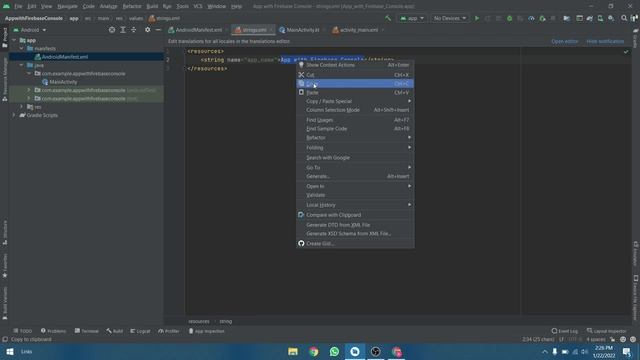Run the app with the green play button

point(477,18)
